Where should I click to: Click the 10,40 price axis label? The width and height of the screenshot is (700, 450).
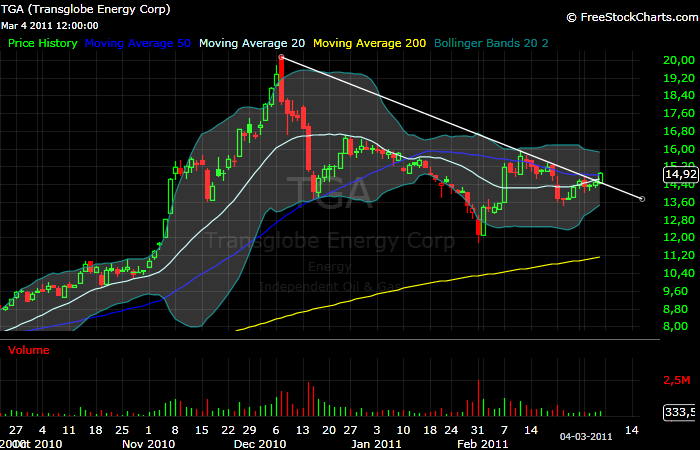[679, 273]
